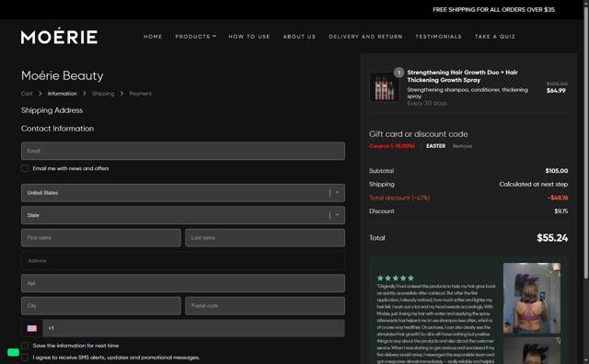Viewport: 589px width, 364px height.
Task: Click the EASTER coupon code text
Action: [x=435, y=146]
